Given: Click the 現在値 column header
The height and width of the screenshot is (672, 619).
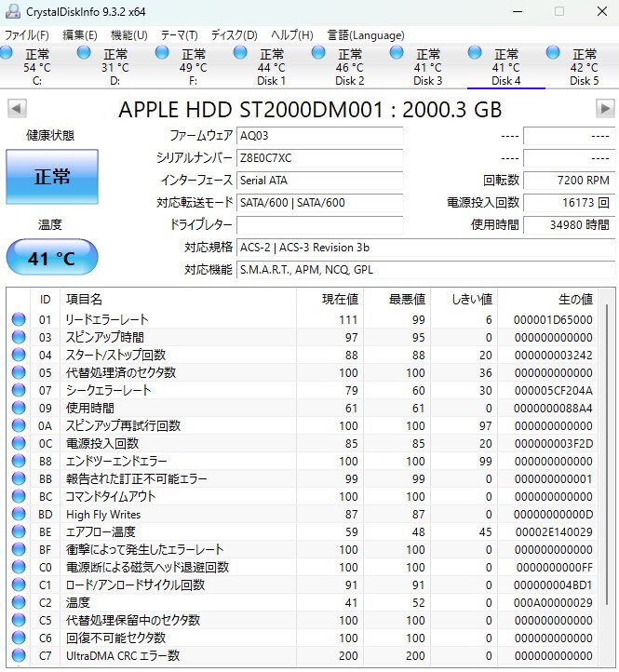Looking at the screenshot, I should [x=330, y=299].
